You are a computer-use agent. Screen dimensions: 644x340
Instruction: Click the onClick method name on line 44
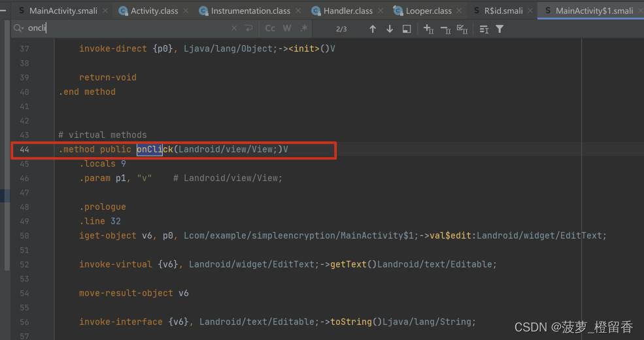[155, 150]
